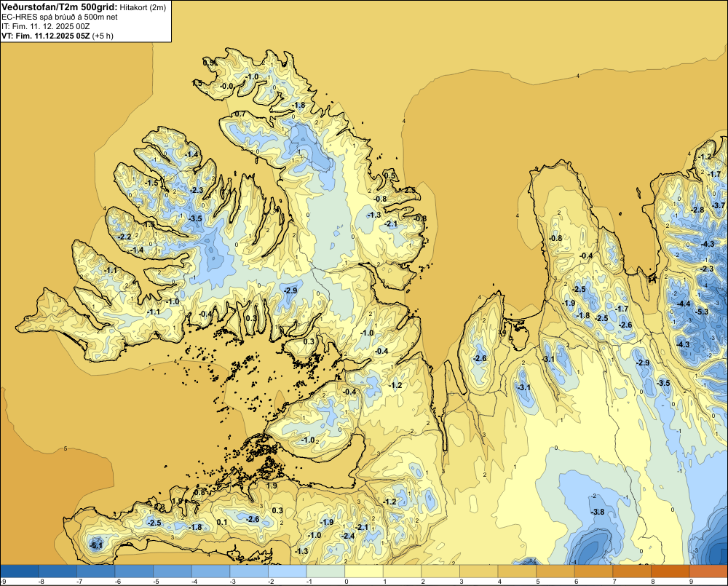
Task: Click the -2.8 temperature value on the map
Action: click(697, 210)
